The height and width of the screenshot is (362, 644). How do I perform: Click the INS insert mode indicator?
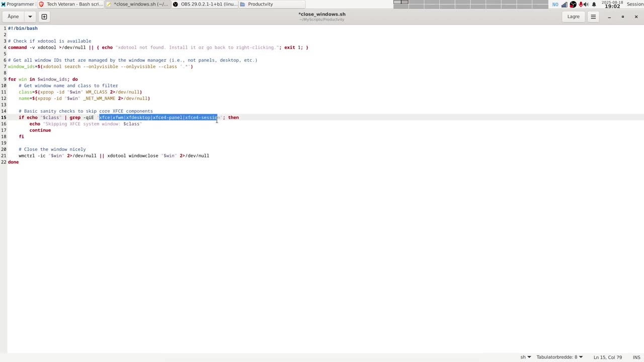click(636, 357)
